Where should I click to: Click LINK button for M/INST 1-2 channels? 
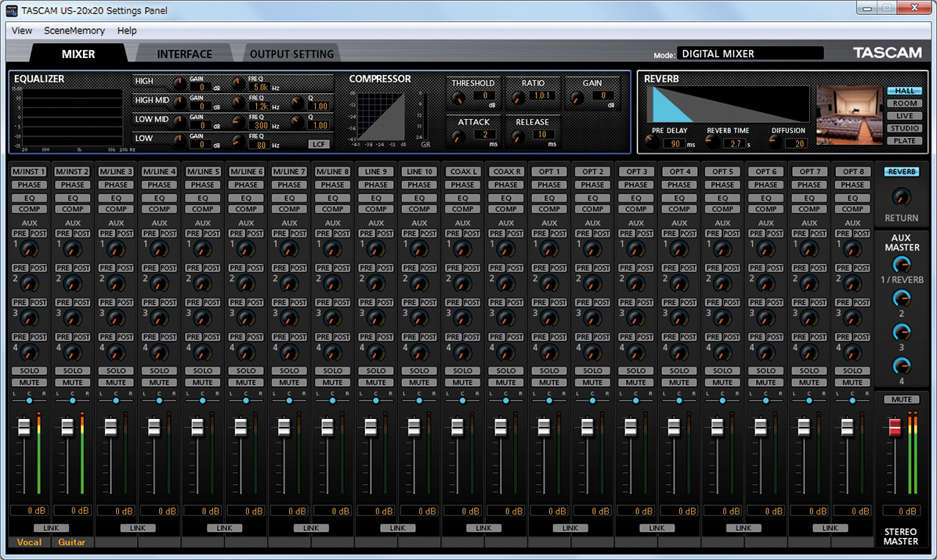tap(51, 528)
